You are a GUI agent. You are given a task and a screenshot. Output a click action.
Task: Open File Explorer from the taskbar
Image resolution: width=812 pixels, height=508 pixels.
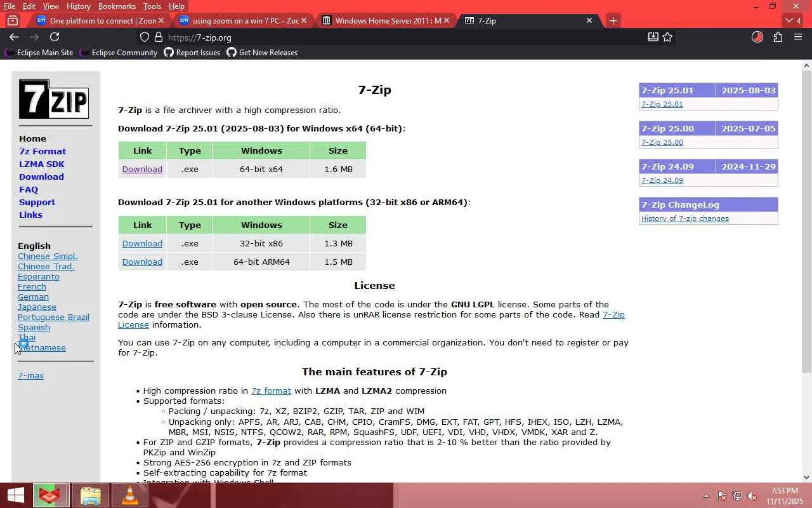pyautogui.click(x=90, y=495)
